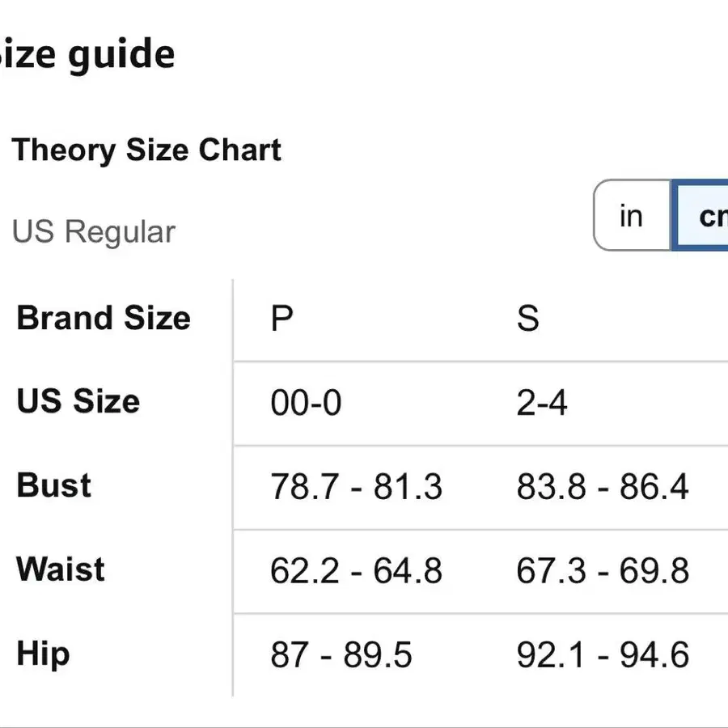Select waist measurement 62.2 - 64.8

click(x=356, y=571)
